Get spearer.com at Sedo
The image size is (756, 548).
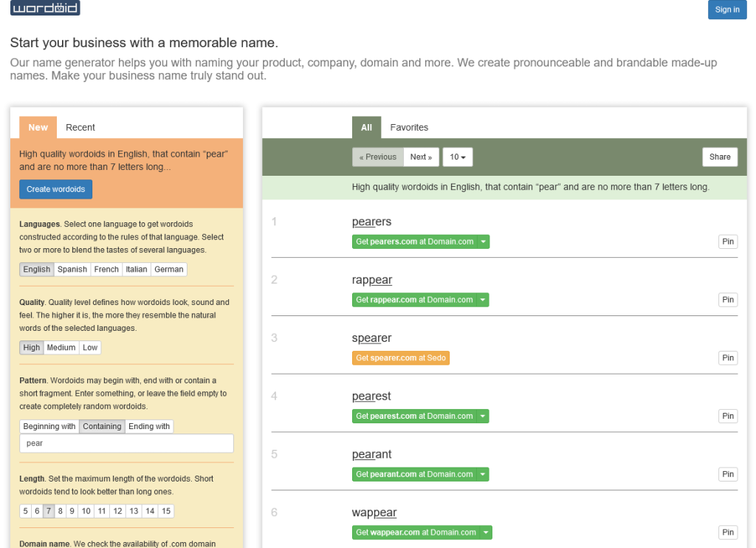[401, 358]
